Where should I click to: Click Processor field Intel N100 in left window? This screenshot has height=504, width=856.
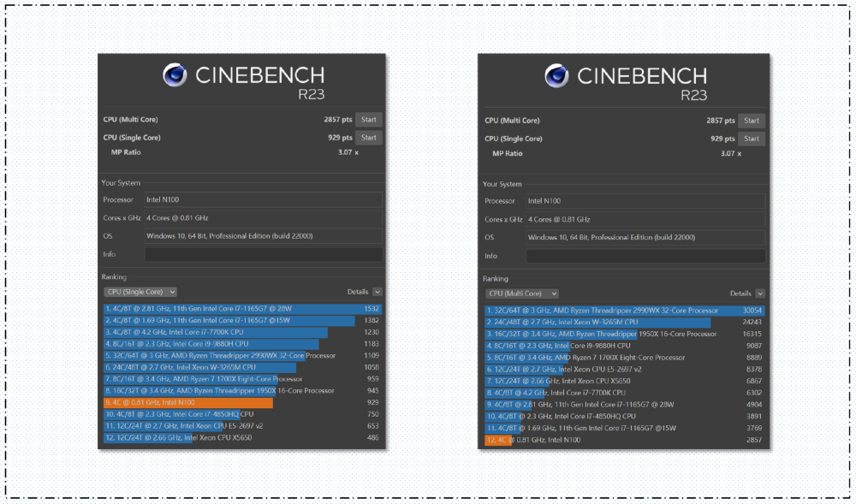point(263,199)
